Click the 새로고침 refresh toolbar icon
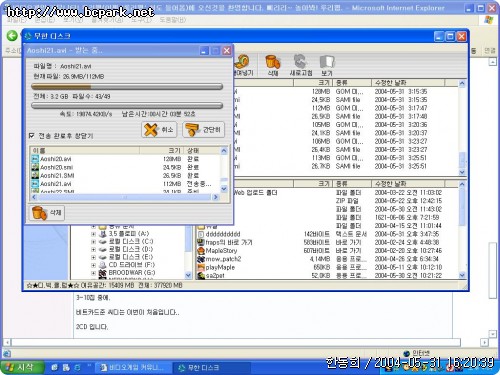Screen dimensions: 500x375 tap(301, 65)
